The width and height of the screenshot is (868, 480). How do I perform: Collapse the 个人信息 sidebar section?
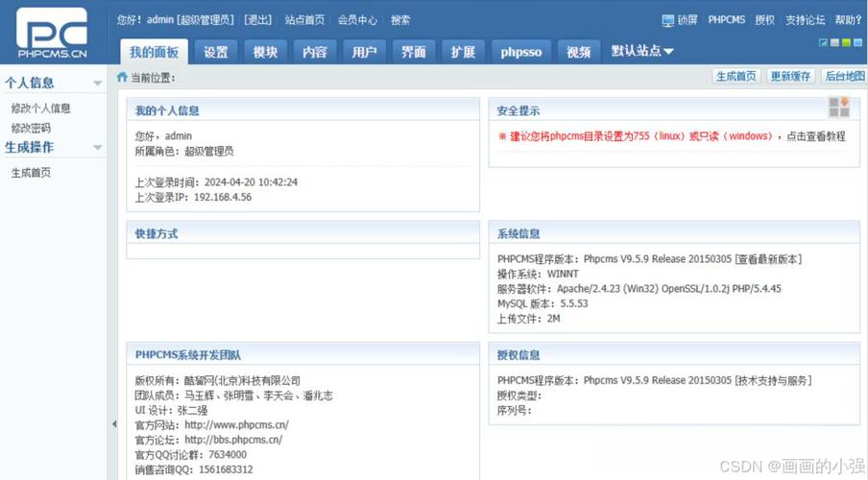pyautogui.click(x=97, y=84)
